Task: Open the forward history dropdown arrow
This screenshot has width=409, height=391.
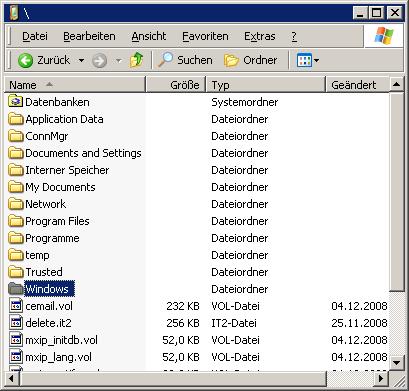Action: tap(118, 61)
